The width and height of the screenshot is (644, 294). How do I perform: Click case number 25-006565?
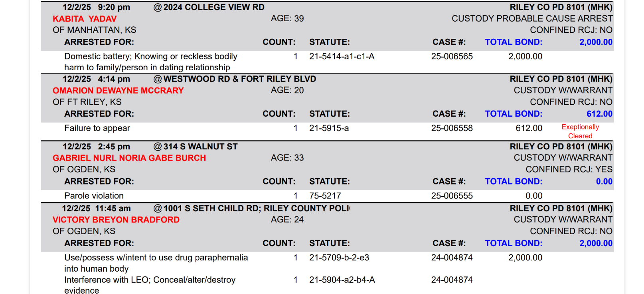[x=452, y=57]
